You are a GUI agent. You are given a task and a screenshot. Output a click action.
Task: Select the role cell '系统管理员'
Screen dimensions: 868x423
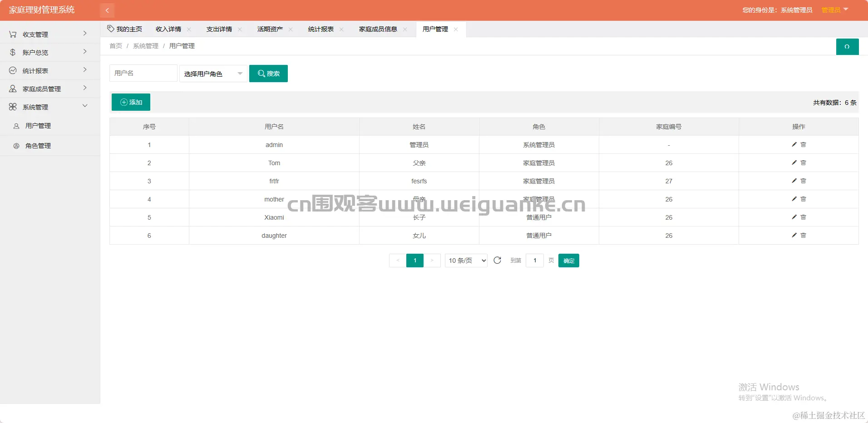(539, 145)
